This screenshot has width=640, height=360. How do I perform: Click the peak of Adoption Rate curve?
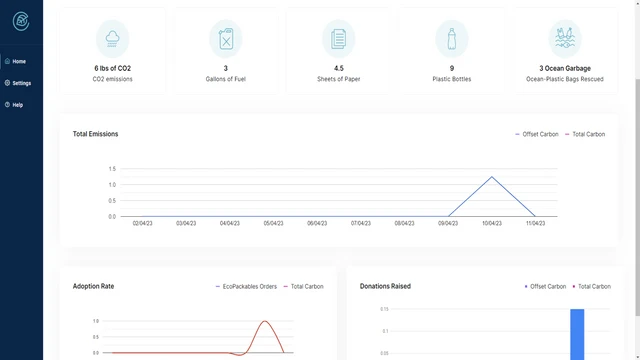click(265, 321)
